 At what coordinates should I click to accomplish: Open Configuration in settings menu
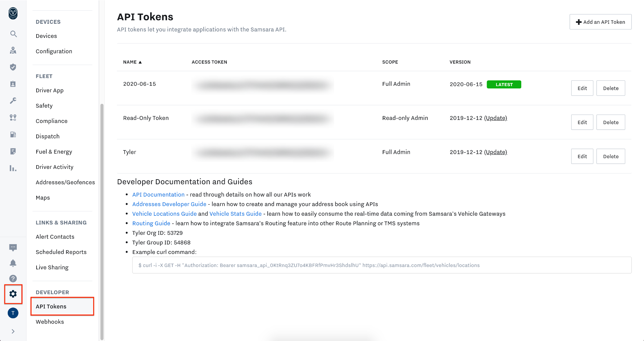54,51
